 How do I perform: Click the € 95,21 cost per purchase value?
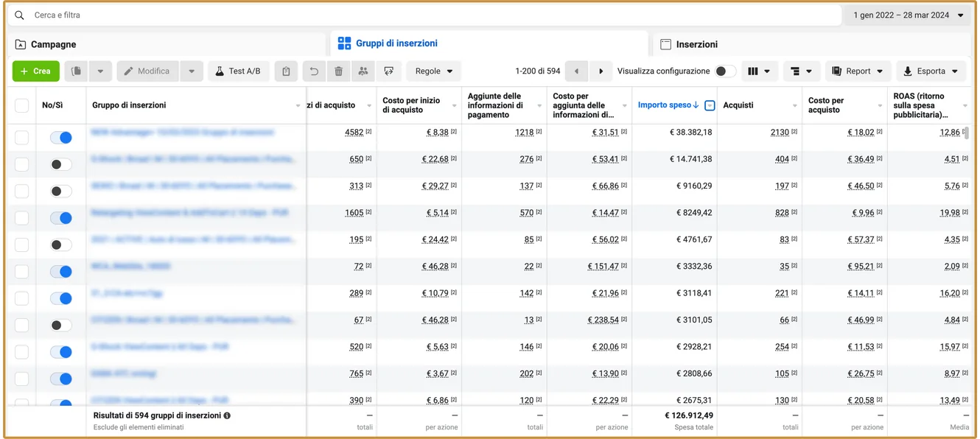tap(861, 266)
